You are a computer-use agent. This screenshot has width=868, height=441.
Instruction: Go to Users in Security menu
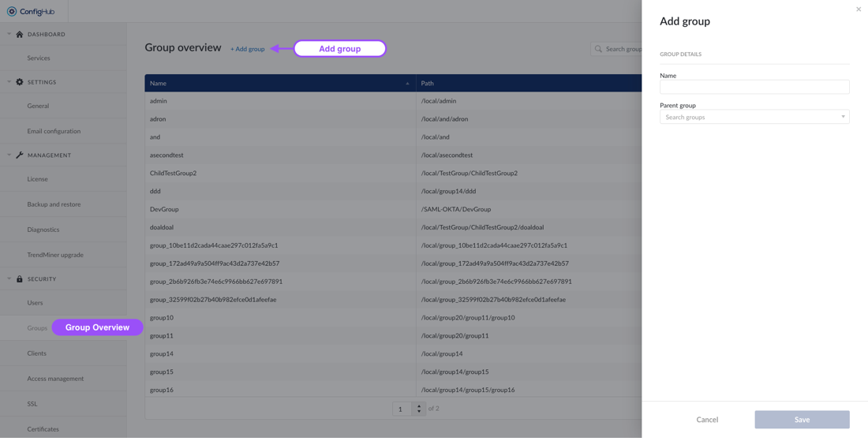[x=35, y=303]
